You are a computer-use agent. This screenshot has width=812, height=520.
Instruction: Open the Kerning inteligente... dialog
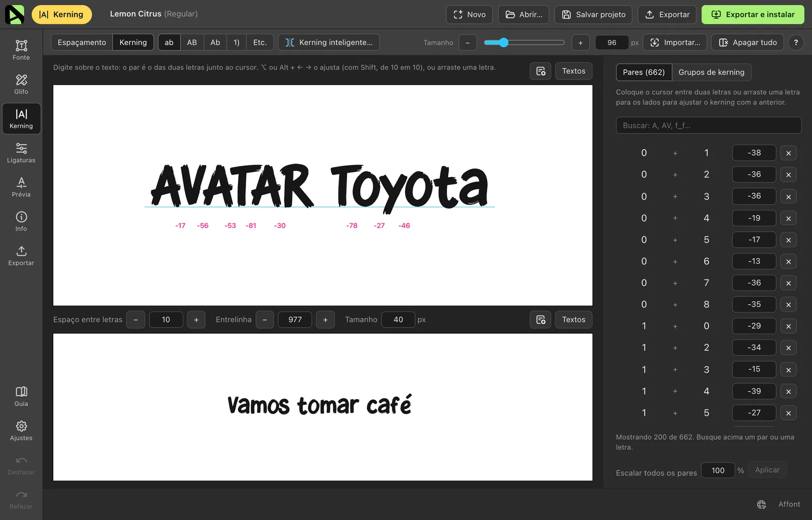pyautogui.click(x=329, y=43)
